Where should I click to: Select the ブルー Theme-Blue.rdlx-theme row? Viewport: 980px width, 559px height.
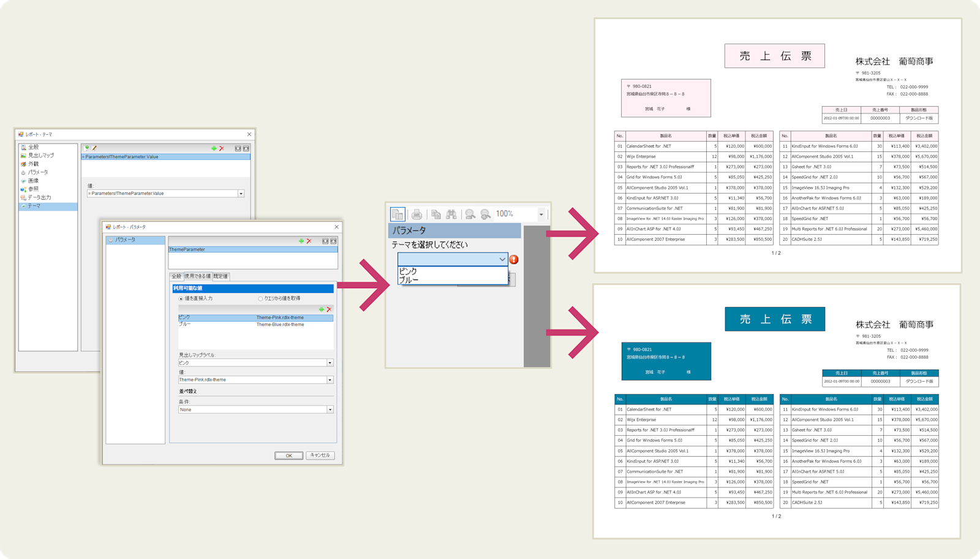coord(255,324)
